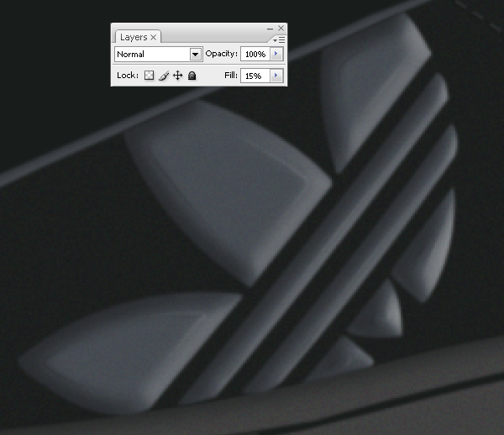Click the Lock label
The image size is (504, 435).
pos(128,76)
